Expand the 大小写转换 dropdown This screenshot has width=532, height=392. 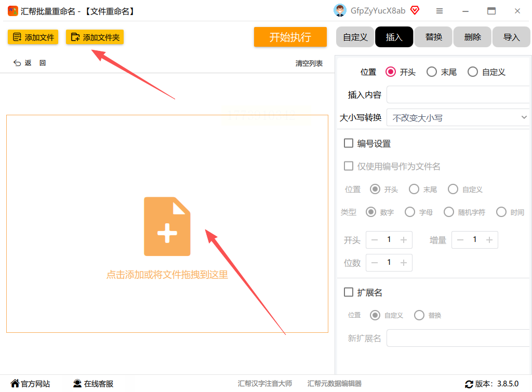tap(458, 118)
